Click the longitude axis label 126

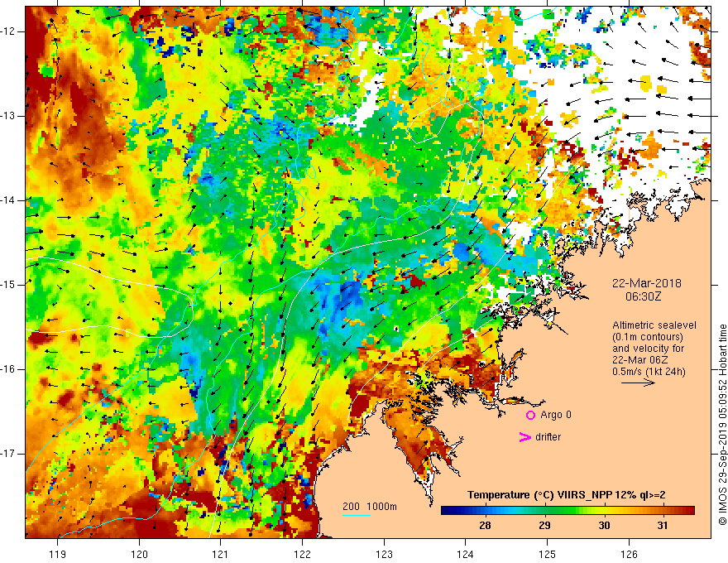[629, 554]
